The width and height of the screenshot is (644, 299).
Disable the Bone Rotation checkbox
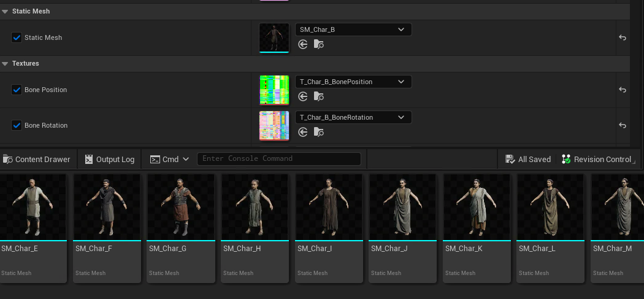pyautogui.click(x=17, y=125)
